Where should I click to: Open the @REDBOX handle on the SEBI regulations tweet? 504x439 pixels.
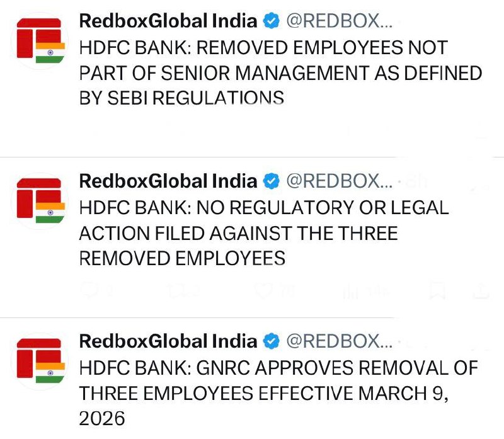(340, 21)
